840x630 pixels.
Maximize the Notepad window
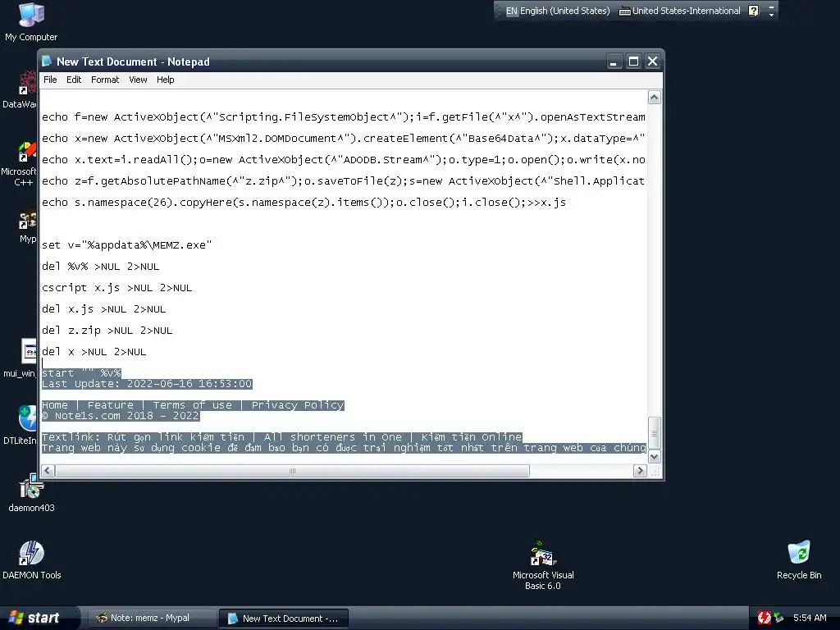[x=633, y=62]
